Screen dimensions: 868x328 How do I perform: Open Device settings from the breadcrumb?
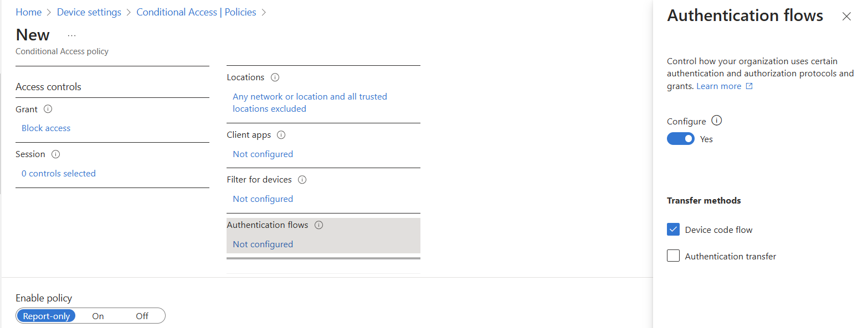[89, 12]
